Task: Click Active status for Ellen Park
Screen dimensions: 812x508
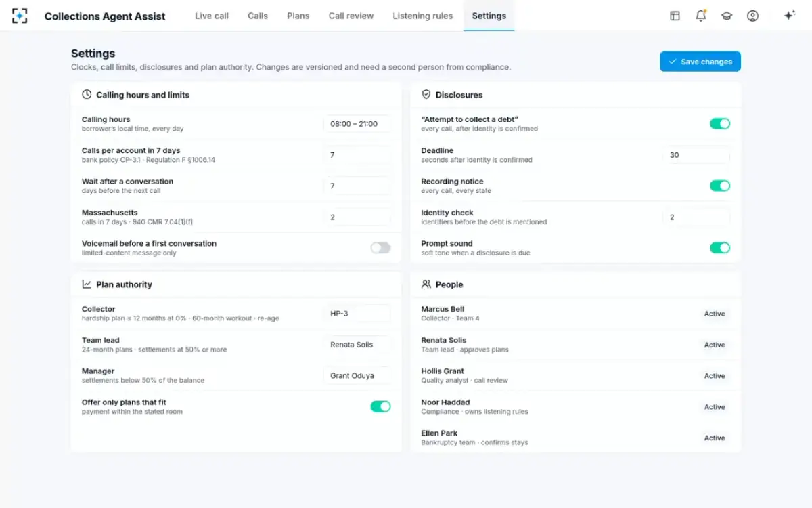Action: pos(715,438)
